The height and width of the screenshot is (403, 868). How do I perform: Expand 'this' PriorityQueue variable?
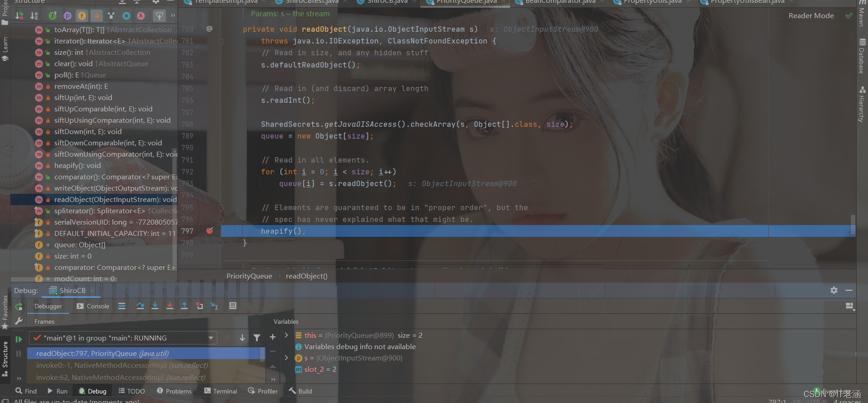(286, 335)
